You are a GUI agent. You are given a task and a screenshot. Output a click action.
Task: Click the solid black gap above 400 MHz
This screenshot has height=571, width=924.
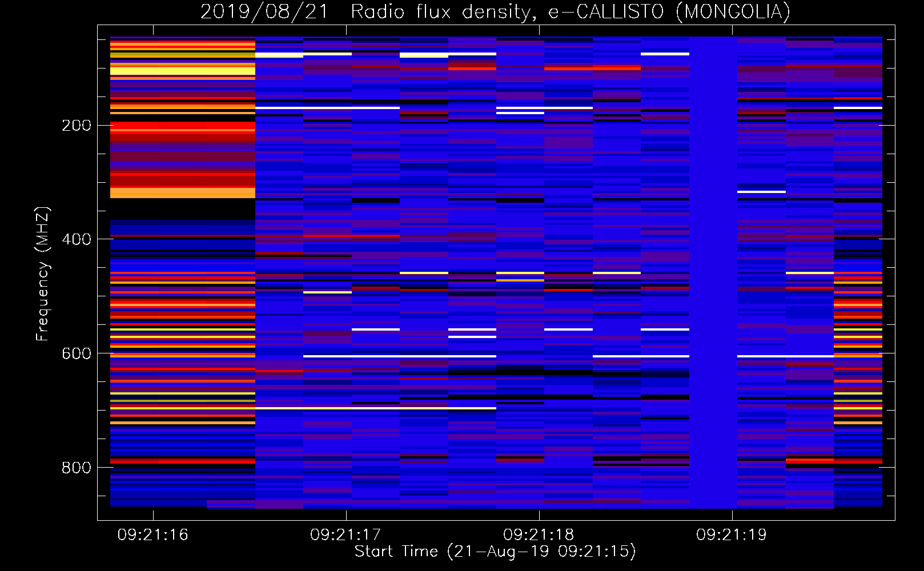tap(183, 209)
